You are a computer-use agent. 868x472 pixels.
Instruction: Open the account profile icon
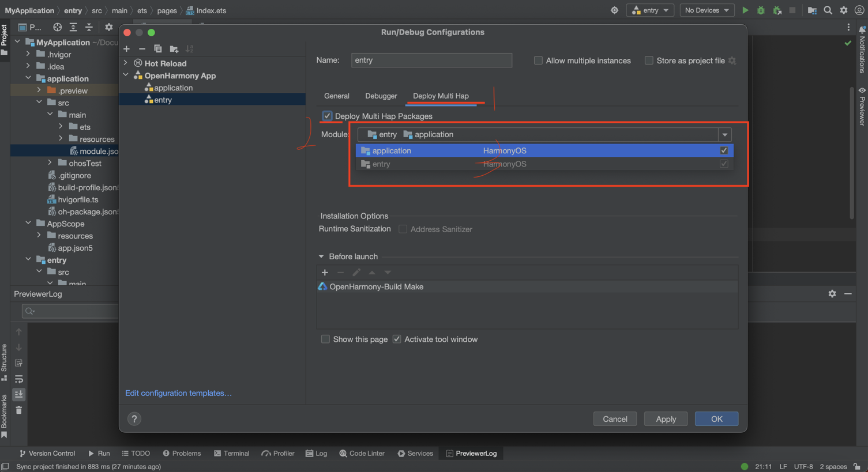(x=859, y=10)
